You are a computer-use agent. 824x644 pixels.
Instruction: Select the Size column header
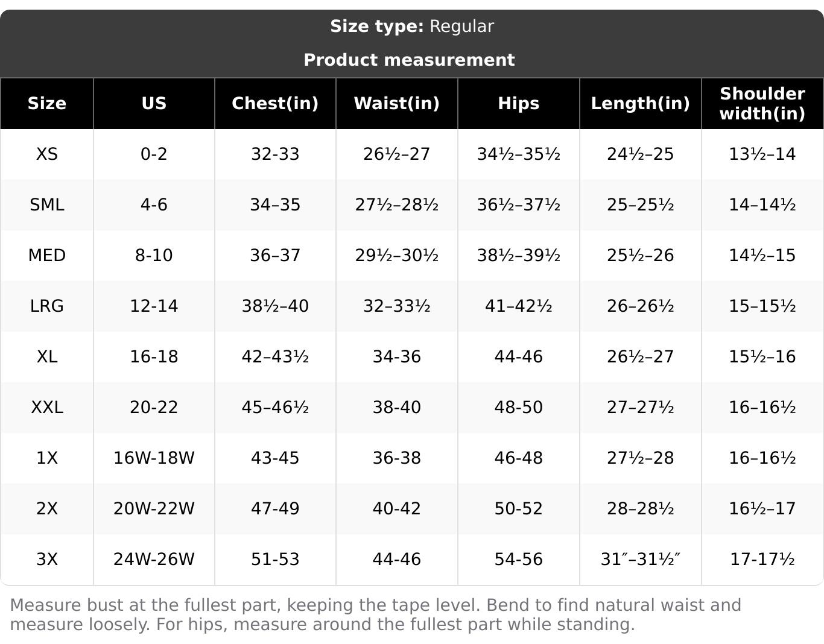[x=47, y=104]
